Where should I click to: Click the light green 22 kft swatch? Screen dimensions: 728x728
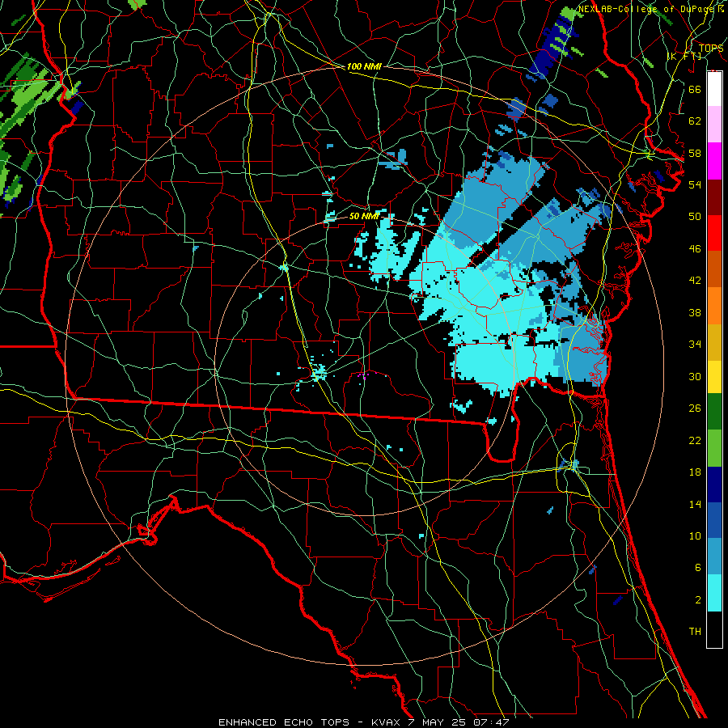coord(714,448)
